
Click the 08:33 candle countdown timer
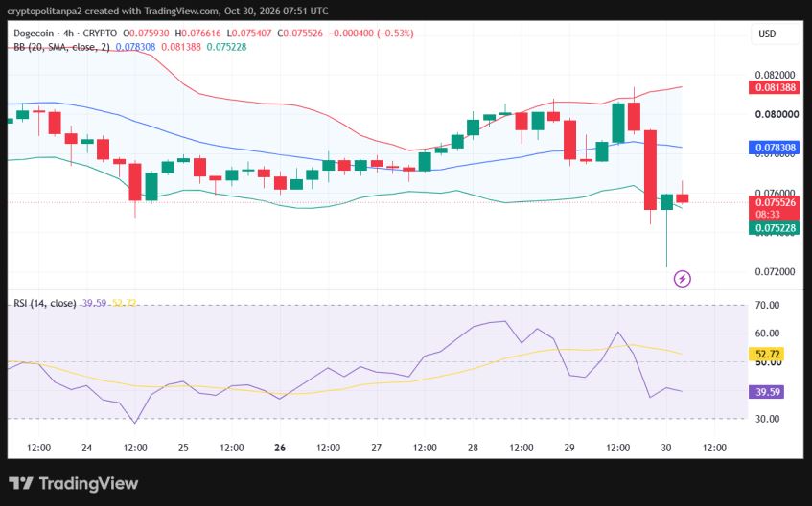[x=768, y=215]
